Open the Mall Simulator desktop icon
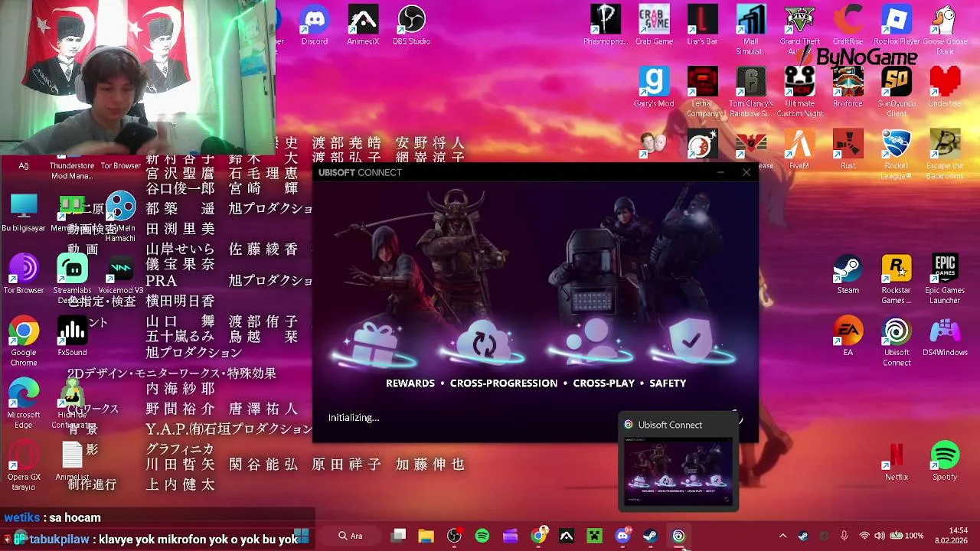The height and width of the screenshot is (551, 980). [x=751, y=30]
